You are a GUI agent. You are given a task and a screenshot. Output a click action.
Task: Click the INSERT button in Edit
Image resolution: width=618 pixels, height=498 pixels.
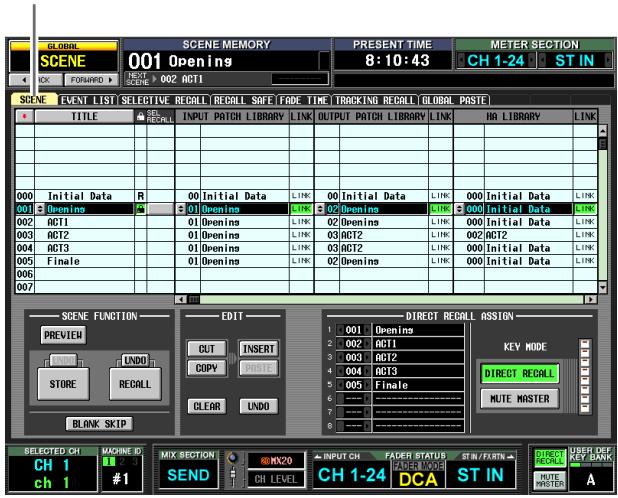point(259,349)
